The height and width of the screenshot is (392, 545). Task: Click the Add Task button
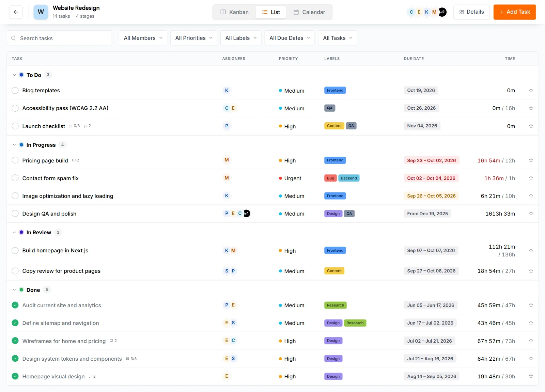pyautogui.click(x=514, y=12)
